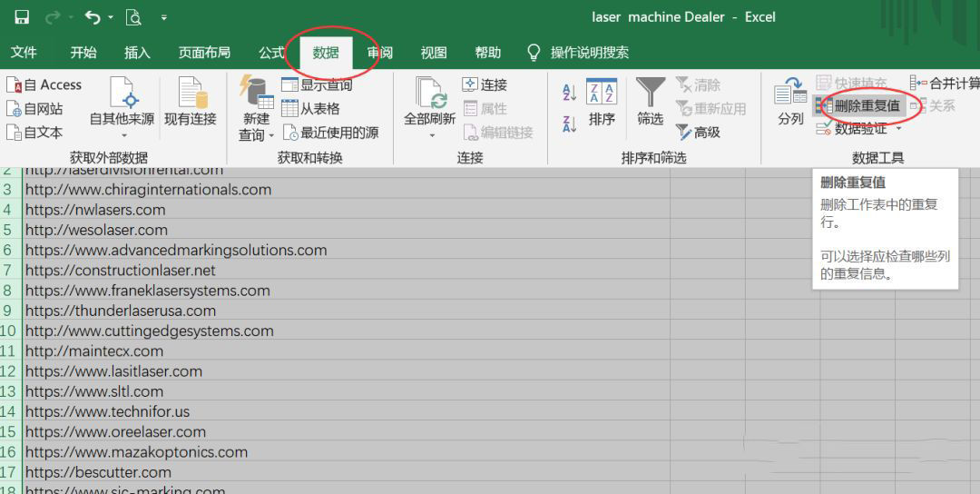Open the 自其他来源 dropdown
Screen dimensions: 980x494
(x=122, y=108)
